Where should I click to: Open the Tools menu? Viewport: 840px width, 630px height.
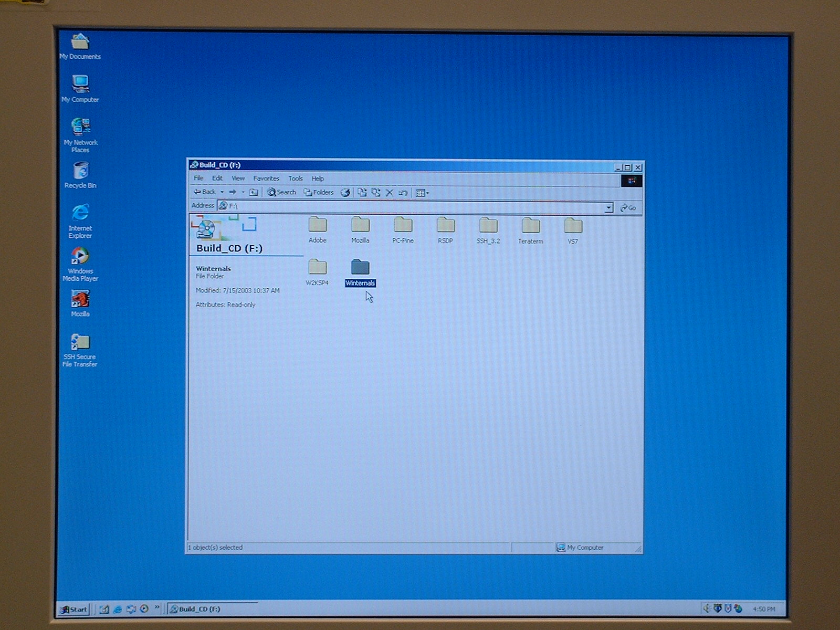click(x=296, y=178)
